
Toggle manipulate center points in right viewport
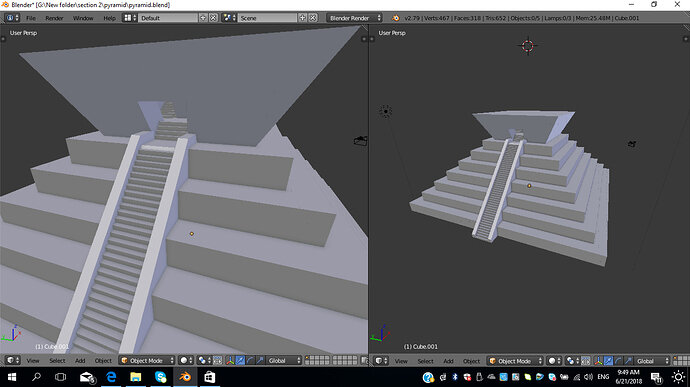point(586,361)
